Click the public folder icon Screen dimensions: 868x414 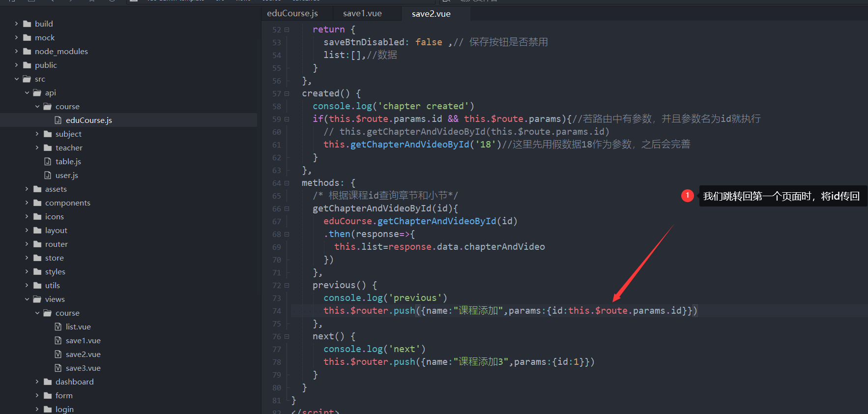[x=27, y=65]
